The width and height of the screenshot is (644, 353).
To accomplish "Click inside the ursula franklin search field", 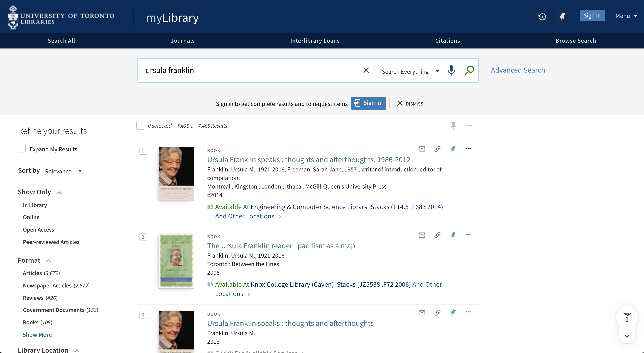I will [x=250, y=70].
